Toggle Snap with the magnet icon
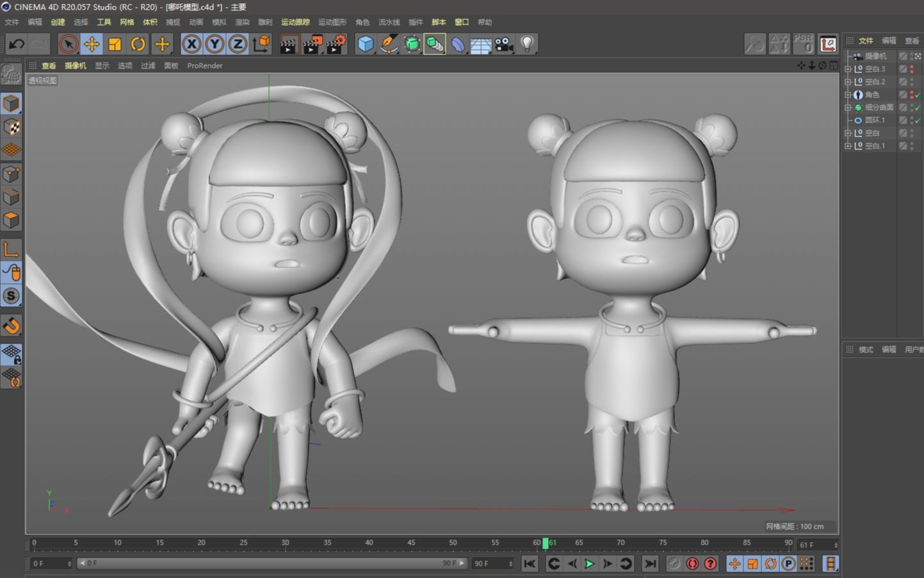Image resolution: width=924 pixels, height=578 pixels. point(11,326)
